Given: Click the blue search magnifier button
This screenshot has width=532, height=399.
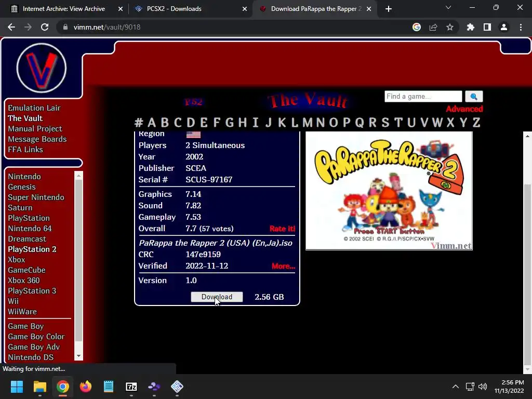Looking at the screenshot, I should coord(474,96).
